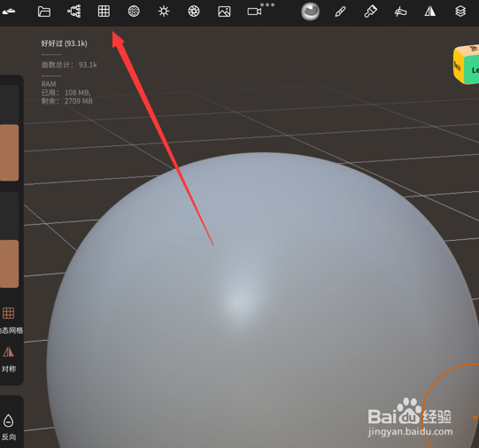Click the 剩余 2709 MB readout
Image resolution: width=479 pixels, height=448 pixels.
pyautogui.click(x=67, y=101)
